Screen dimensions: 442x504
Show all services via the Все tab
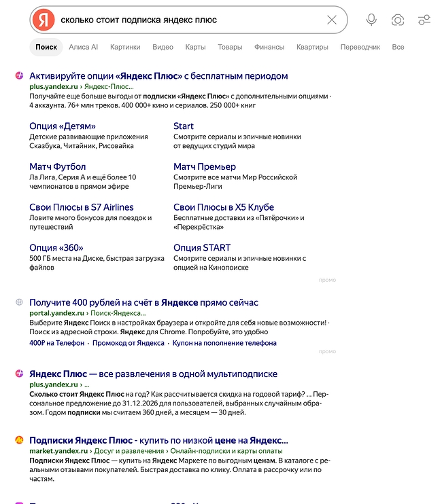coord(398,47)
